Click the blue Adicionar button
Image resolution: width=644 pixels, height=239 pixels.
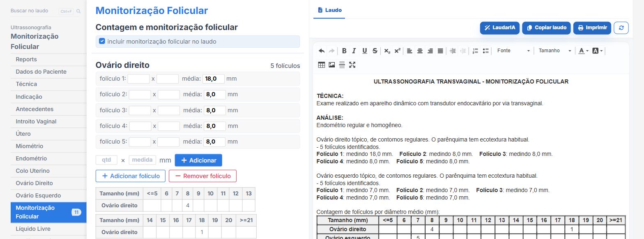tap(198, 160)
